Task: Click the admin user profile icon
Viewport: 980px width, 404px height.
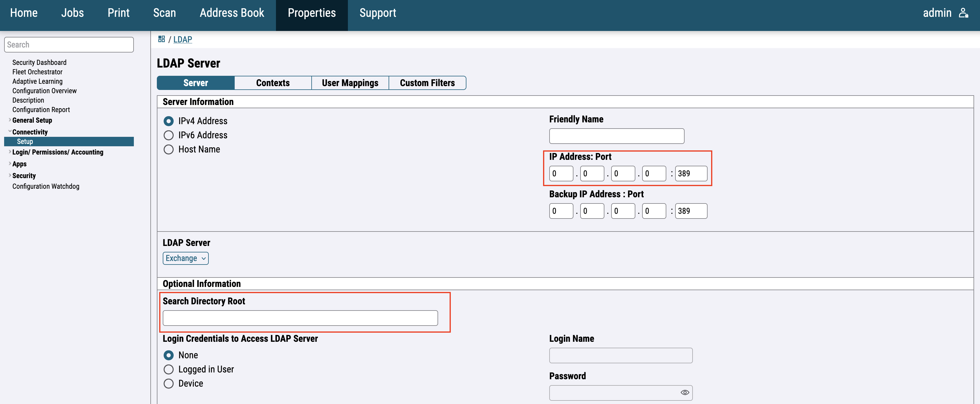Action: 963,13
